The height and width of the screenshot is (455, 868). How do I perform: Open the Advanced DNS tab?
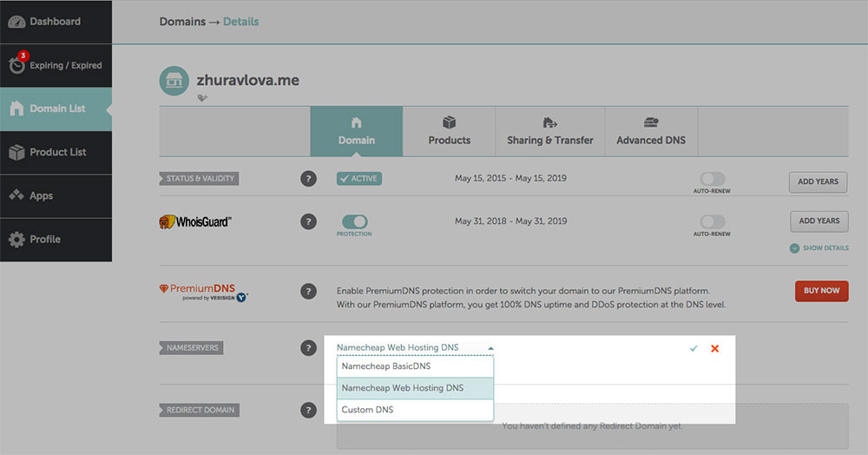pos(650,131)
